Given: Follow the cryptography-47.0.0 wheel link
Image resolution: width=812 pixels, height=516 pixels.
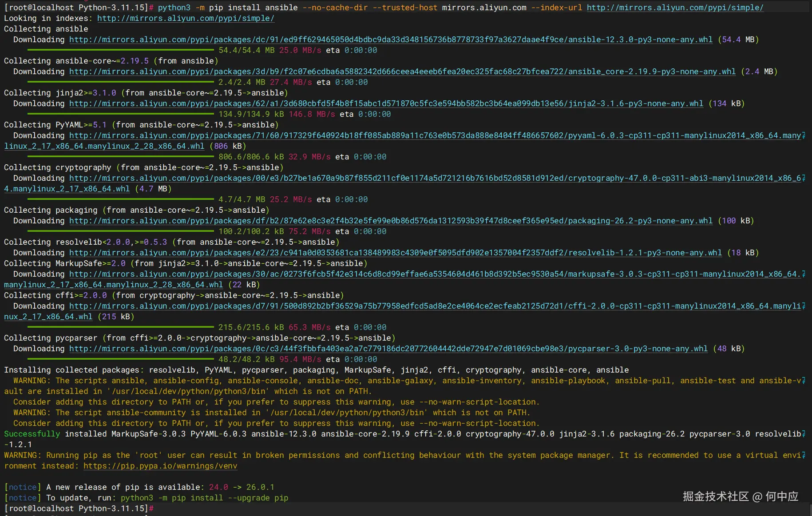Looking at the screenshot, I should (435, 178).
